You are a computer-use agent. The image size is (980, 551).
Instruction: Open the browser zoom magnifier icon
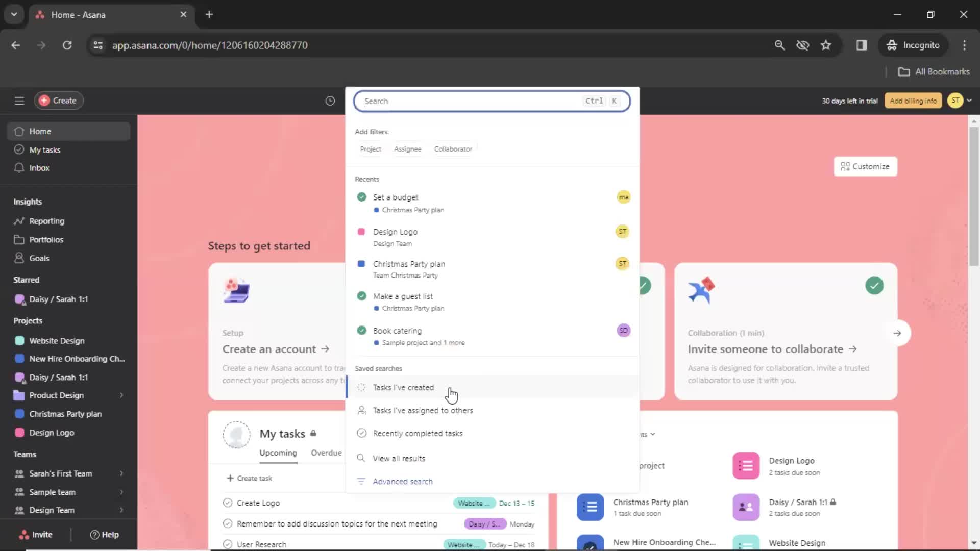[779, 45]
